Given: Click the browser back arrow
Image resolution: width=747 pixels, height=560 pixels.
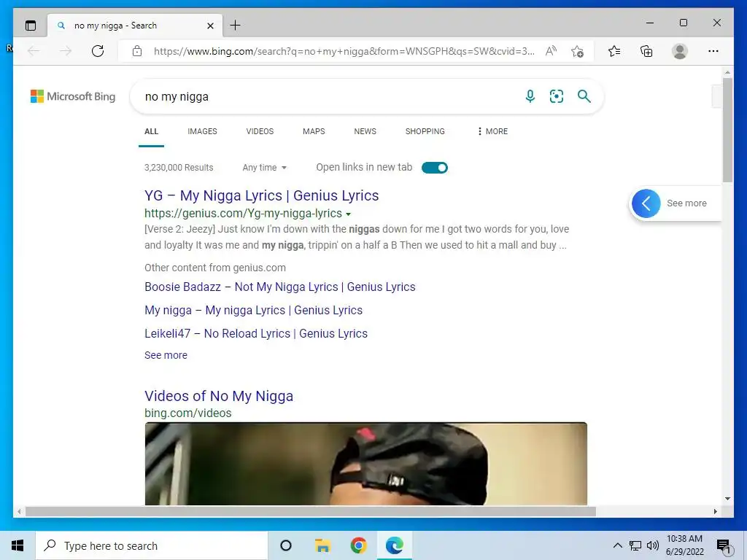Looking at the screenshot, I should [x=34, y=51].
